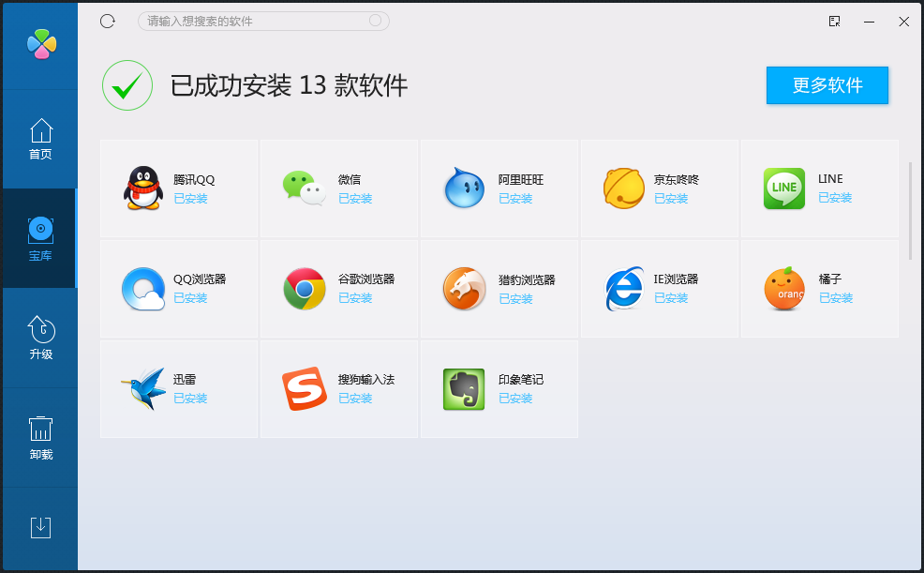Click the vertical scrollbar on right edge
The height and width of the screenshot is (573, 924).
[911, 211]
